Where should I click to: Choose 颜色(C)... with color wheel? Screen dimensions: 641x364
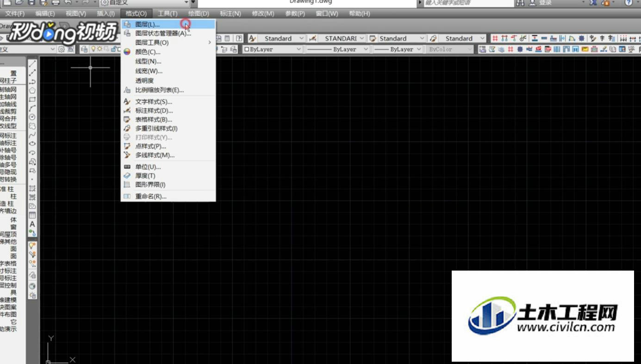coord(168,52)
